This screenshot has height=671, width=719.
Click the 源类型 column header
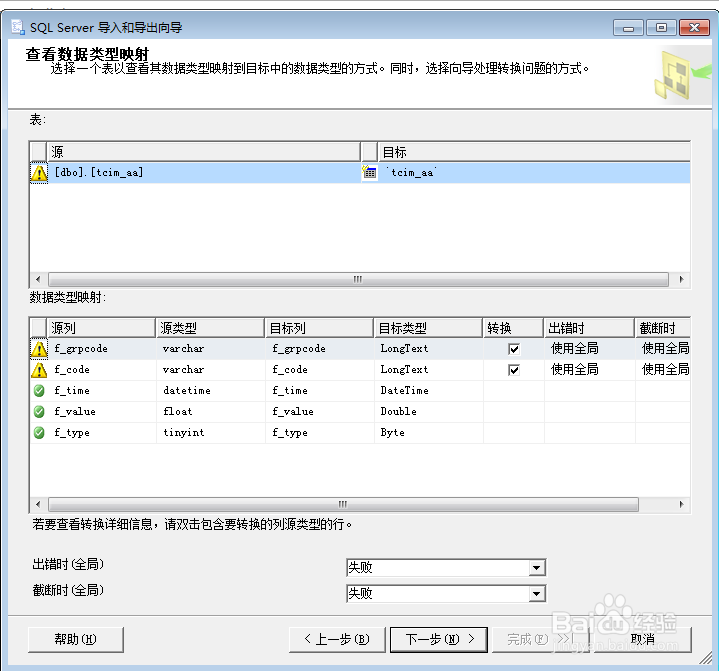point(210,328)
